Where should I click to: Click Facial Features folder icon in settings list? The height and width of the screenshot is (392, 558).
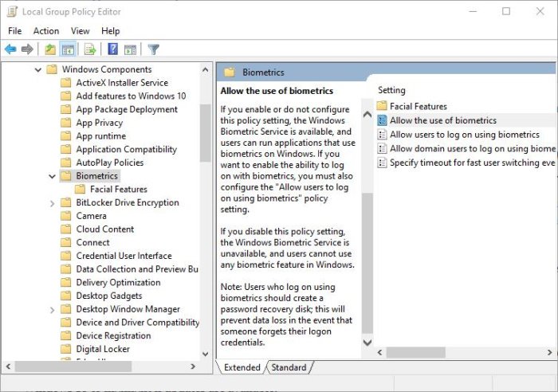[x=382, y=106]
